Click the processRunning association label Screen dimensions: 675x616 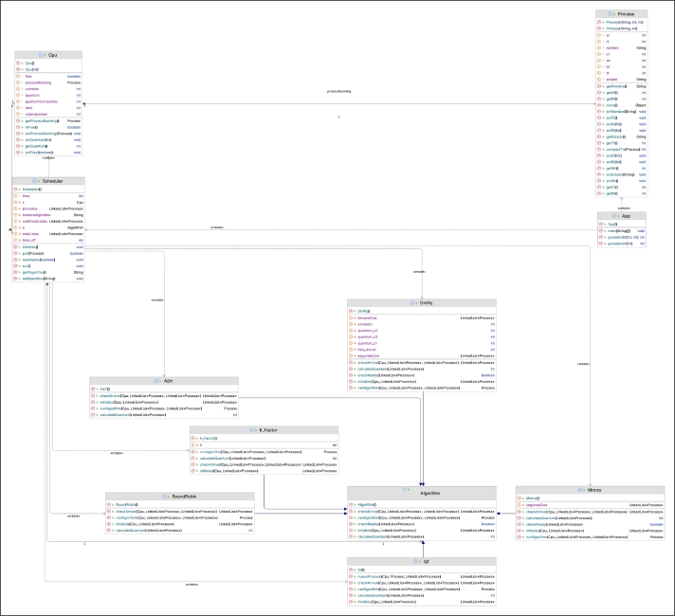(x=338, y=92)
